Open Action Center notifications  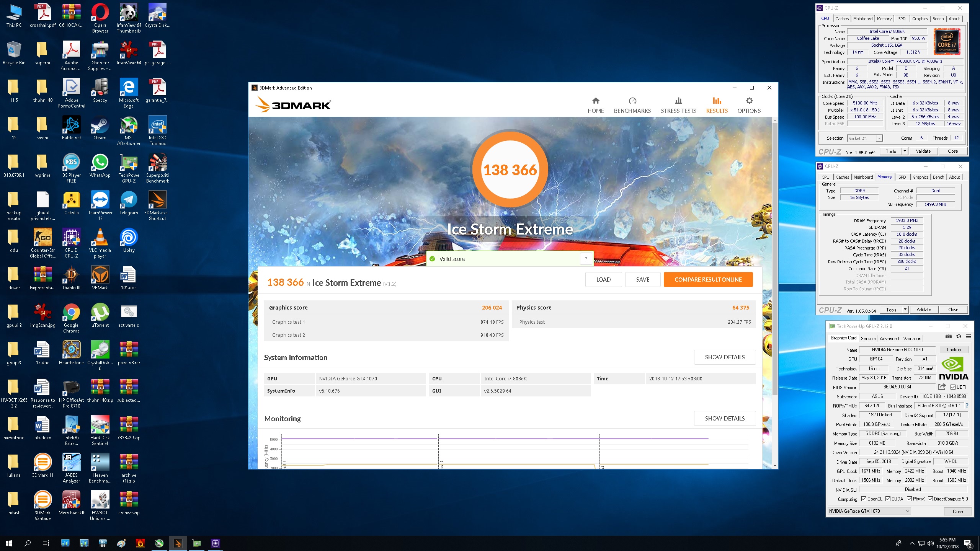pos(968,543)
